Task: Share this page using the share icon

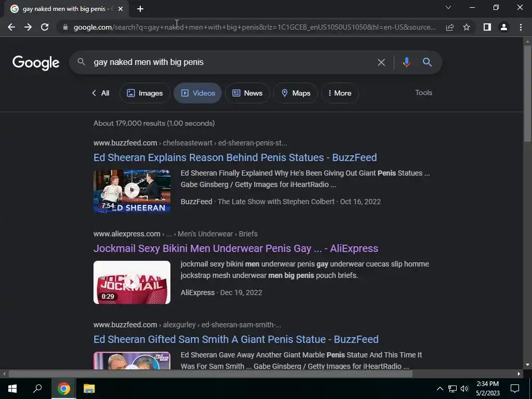Action: [x=450, y=27]
